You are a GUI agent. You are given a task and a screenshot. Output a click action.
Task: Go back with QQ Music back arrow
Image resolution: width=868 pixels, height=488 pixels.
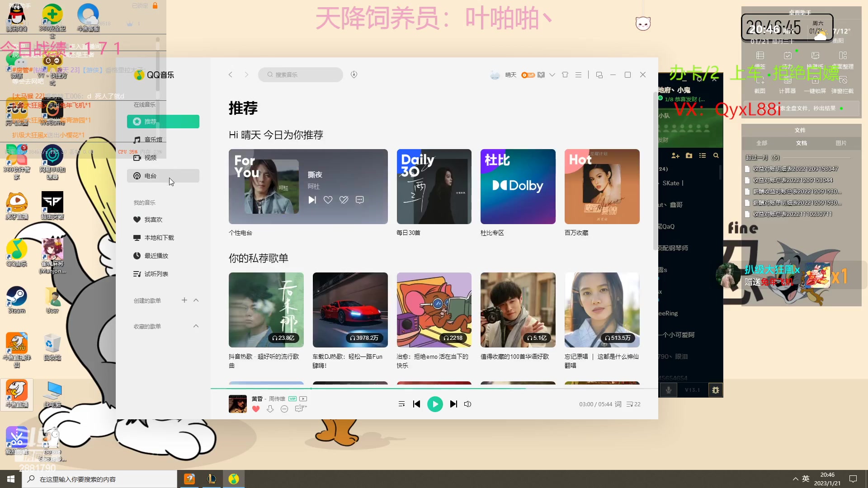[231, 75]
